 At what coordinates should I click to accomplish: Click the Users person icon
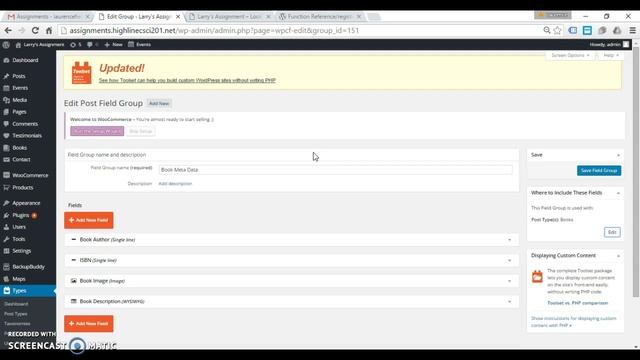point(6,227)
